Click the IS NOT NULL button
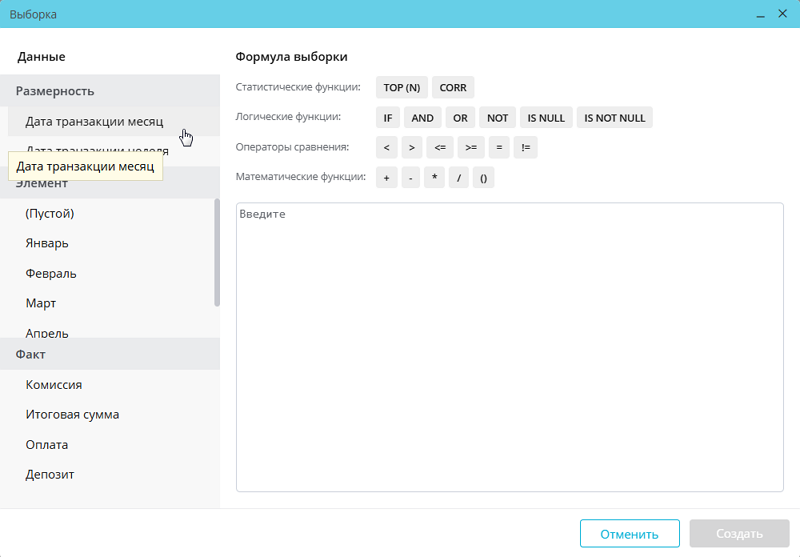 point(614,118)
